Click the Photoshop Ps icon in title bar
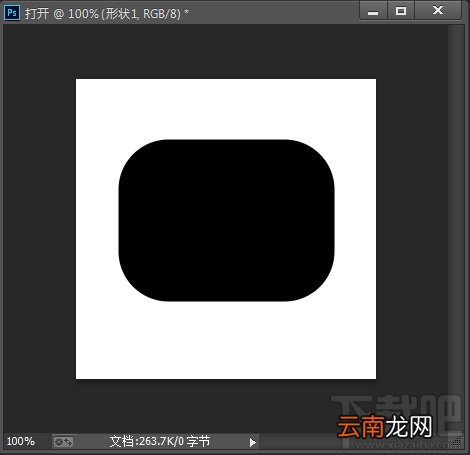The image size is (470, 455). tap(12, 13)
